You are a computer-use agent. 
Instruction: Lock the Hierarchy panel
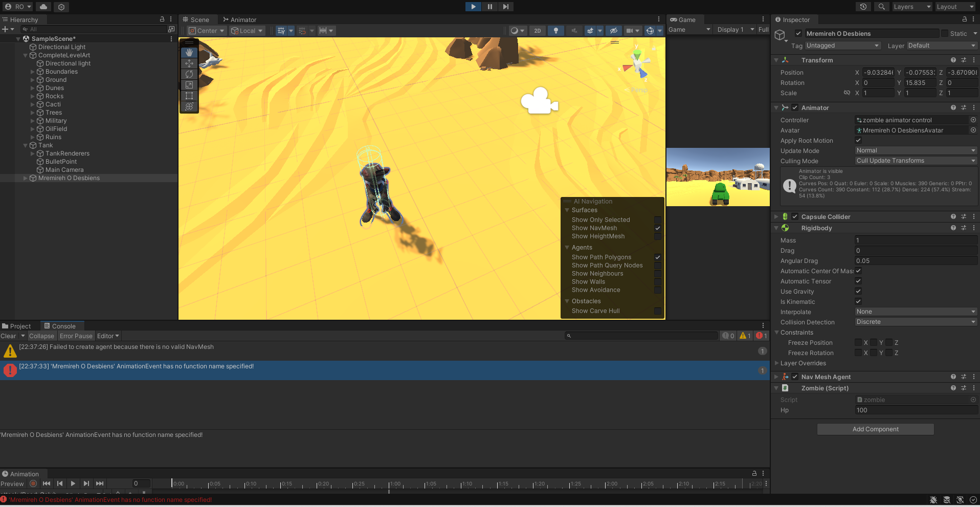162,19
